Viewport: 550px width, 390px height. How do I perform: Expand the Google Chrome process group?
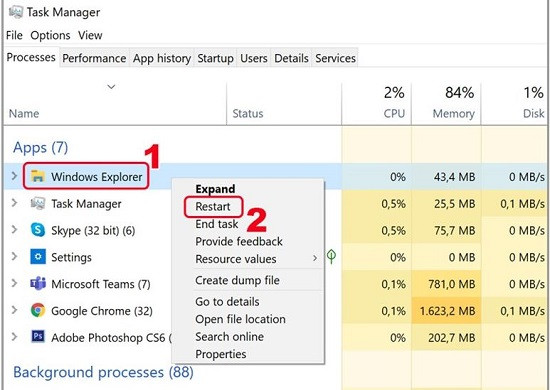coord(14,310)
